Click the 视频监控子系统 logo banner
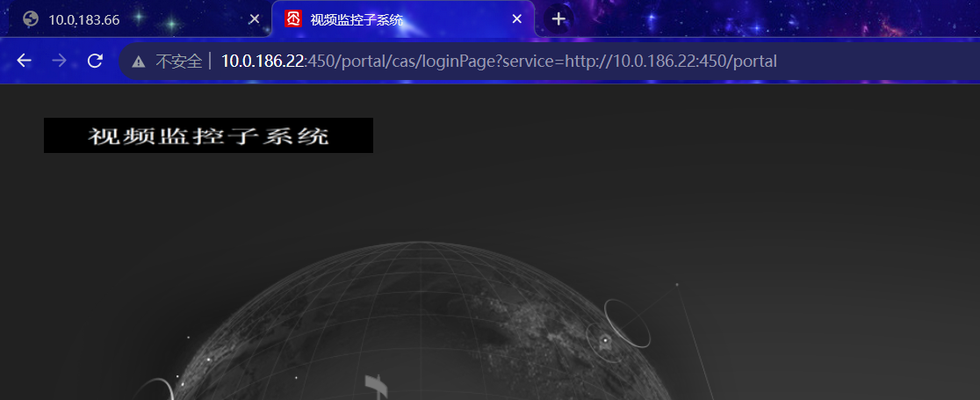Image resolution: width=980 pixels, height=400 pixels. [x=208, y=135]
